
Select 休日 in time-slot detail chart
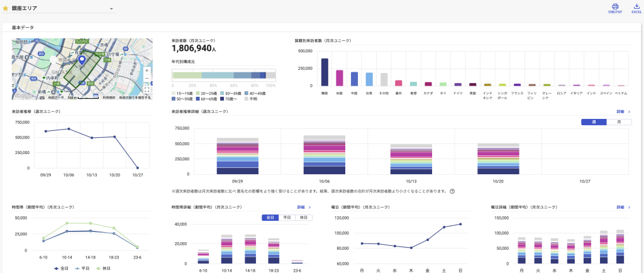303,217
